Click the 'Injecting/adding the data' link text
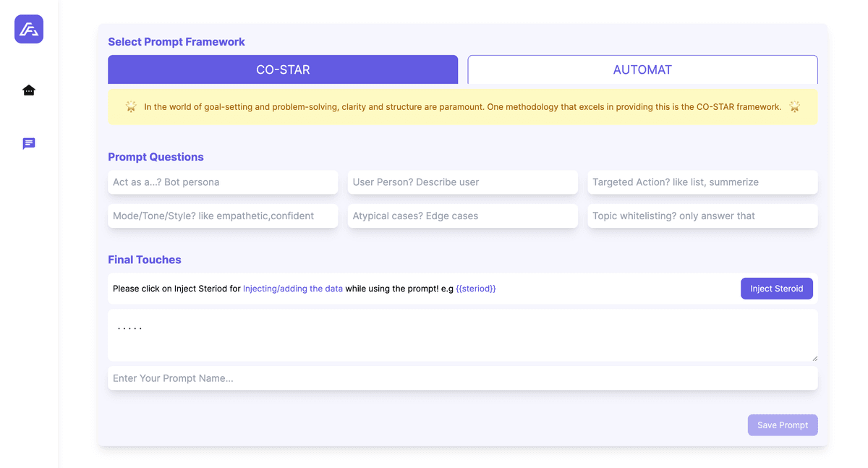This screenshot has width=868, height=468. [293, 289]
